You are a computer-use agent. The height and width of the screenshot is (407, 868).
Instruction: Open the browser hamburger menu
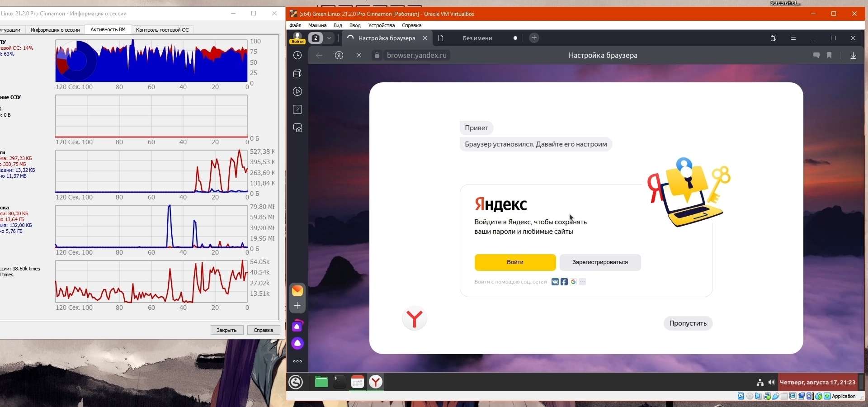pos(793,38)
